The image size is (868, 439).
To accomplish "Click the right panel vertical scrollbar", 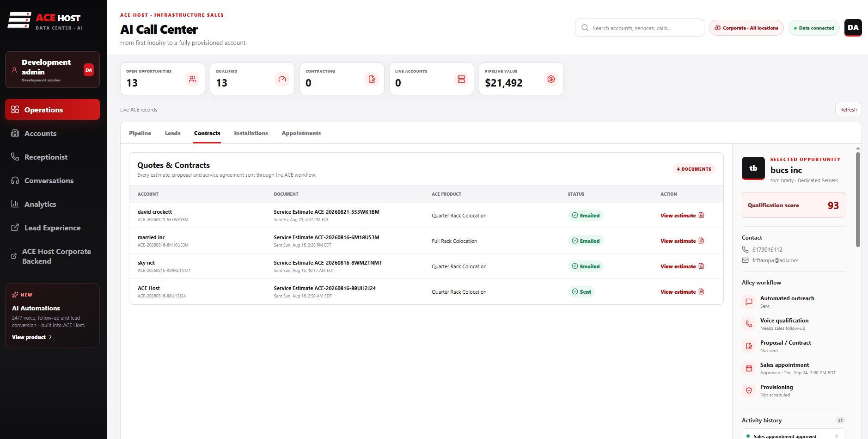I will point(858,200).
